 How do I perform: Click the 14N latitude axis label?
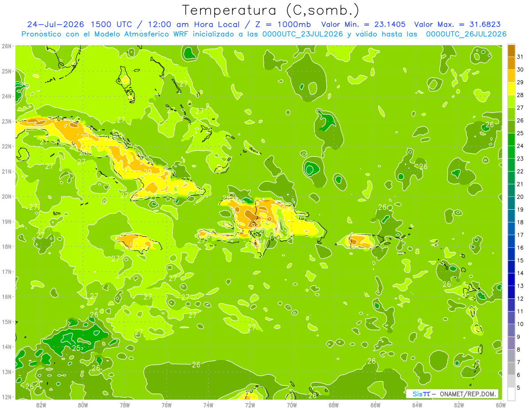pos(6,347)
